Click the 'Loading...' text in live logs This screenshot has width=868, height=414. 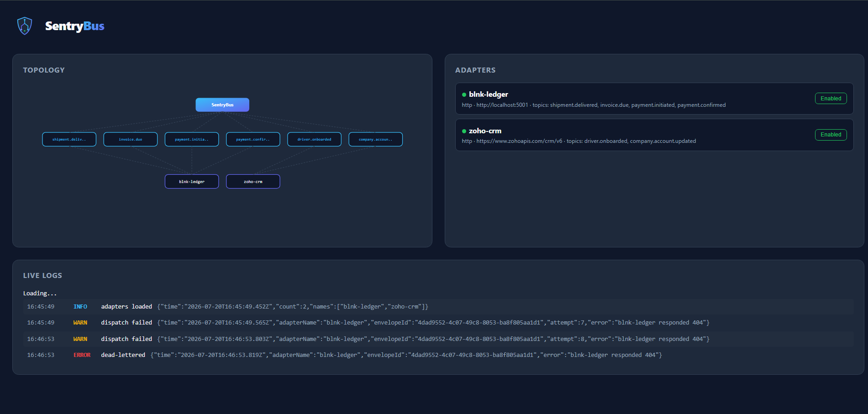[x=40, y=293]
